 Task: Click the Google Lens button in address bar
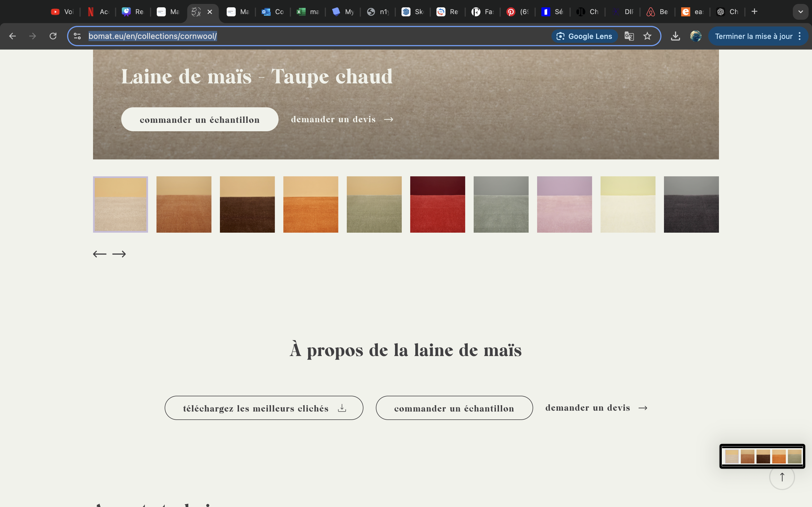coord(584,36)
